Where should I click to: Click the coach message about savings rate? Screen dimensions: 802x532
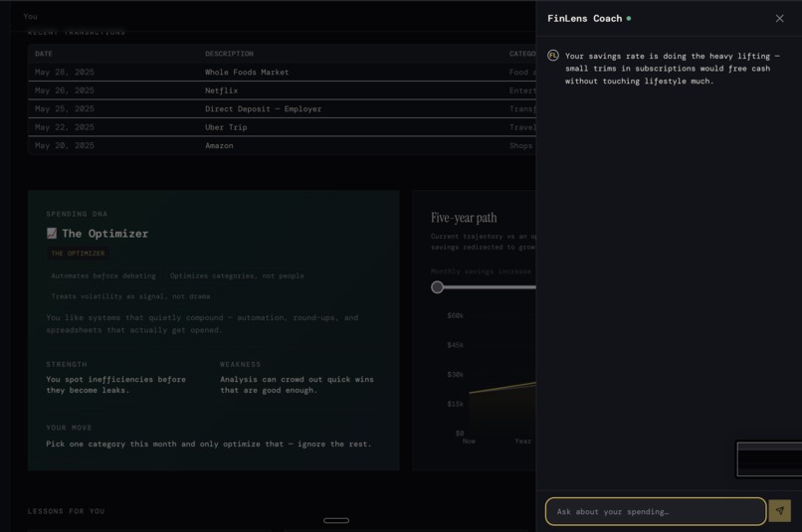point(672,69)
